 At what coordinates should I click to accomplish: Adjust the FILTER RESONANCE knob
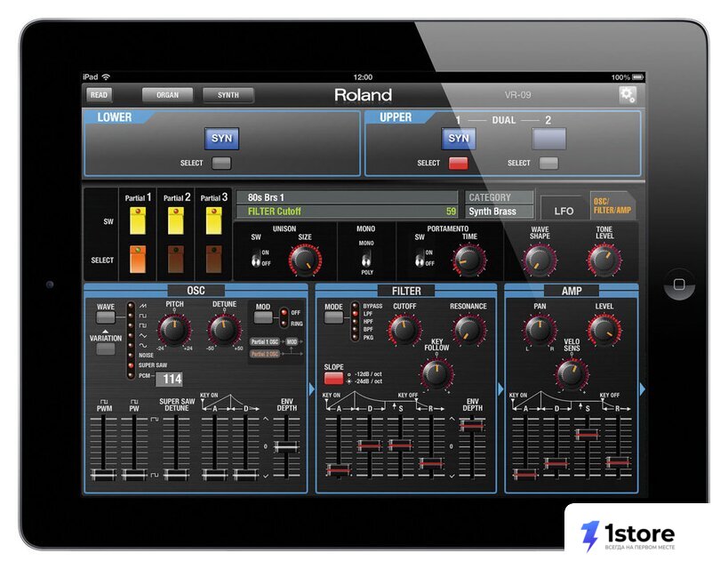[x=468, y=329]
